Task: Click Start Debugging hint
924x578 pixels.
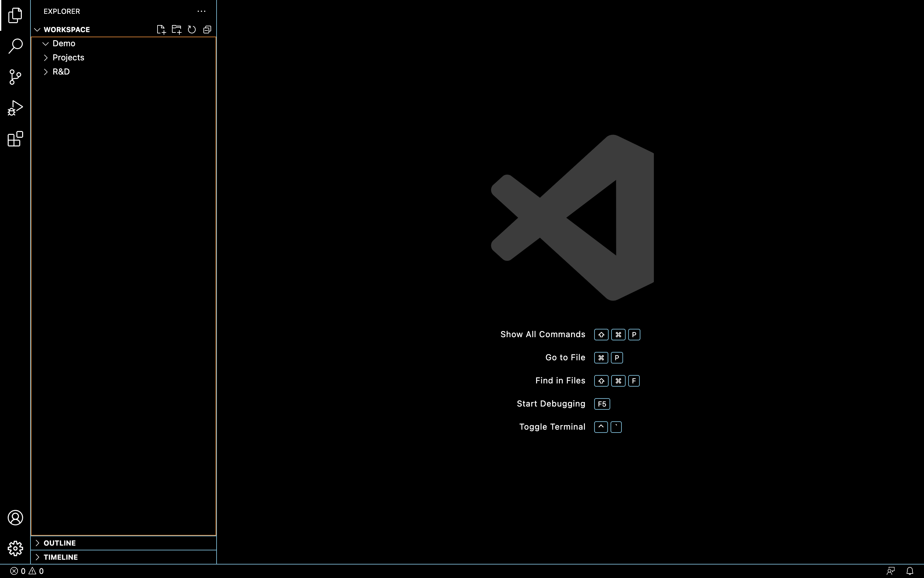Action: (x=551, y=404)
